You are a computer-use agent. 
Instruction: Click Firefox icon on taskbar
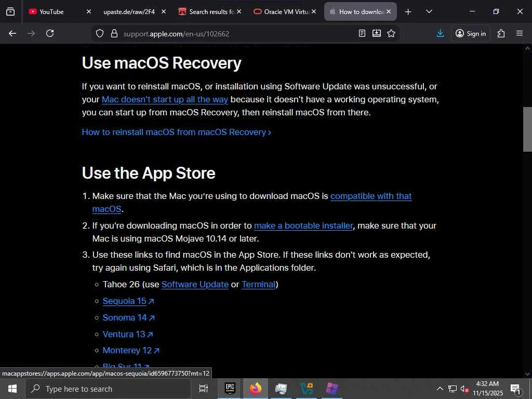[256, 389]
